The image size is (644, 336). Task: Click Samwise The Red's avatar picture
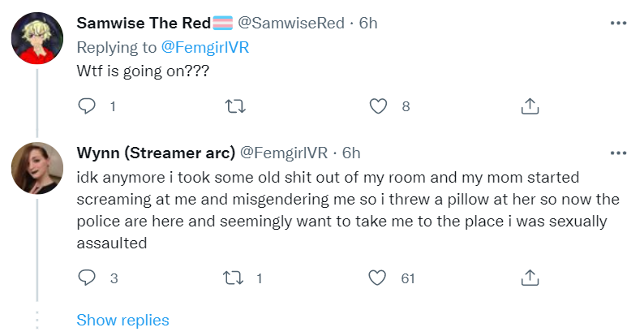click(37, 38)
